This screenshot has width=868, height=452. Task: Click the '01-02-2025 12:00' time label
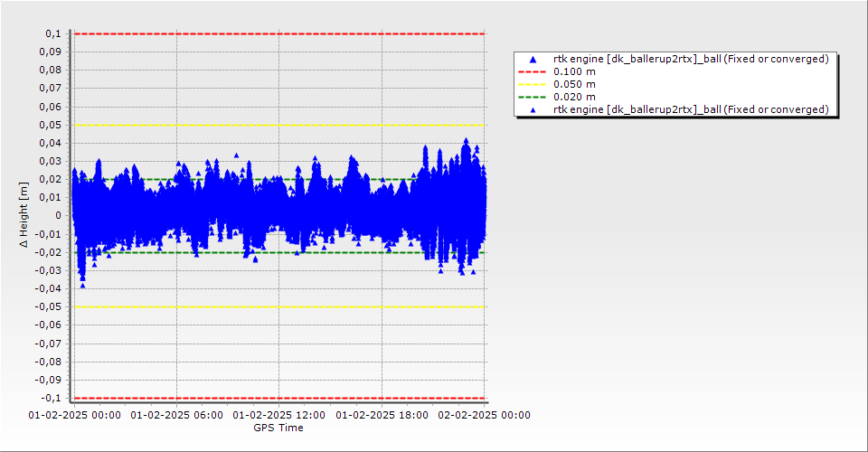click(x=279, y=415)
